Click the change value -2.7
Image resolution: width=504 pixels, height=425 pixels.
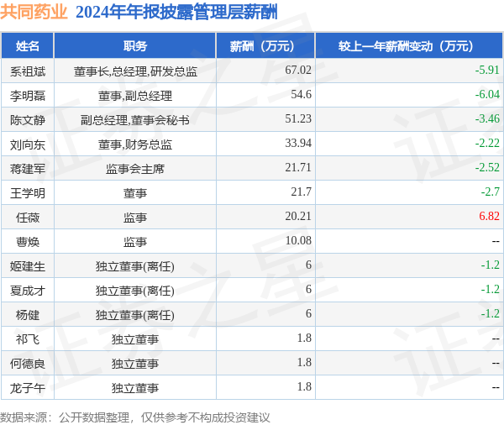pyautogui.click(x=491, y=192)
